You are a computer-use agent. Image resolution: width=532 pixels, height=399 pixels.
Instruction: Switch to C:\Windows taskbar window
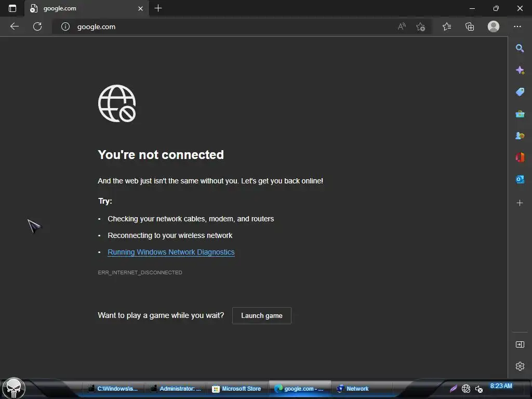[113, 389]
